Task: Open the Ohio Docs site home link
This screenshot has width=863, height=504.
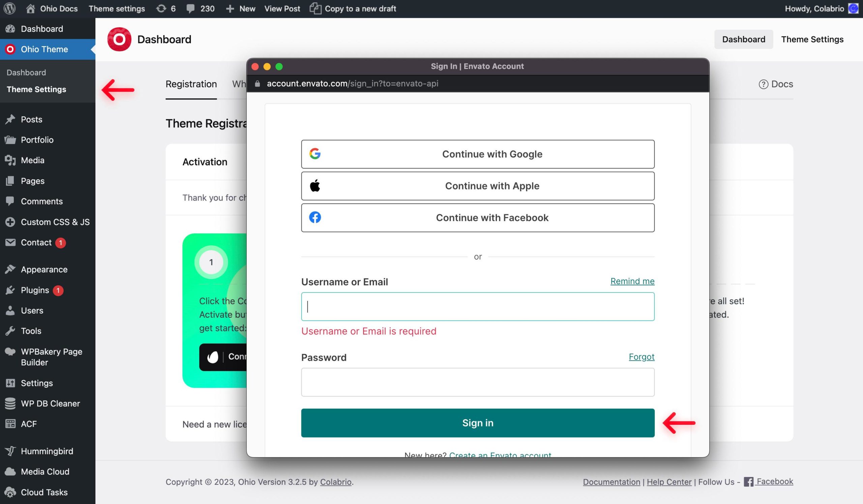Action: tap(52, 8)
